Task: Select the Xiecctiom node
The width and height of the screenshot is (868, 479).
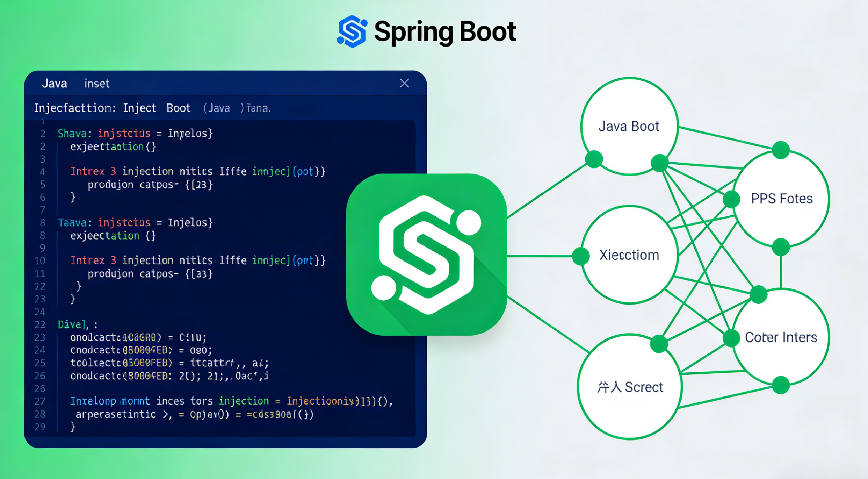Action: click(629, 255)
